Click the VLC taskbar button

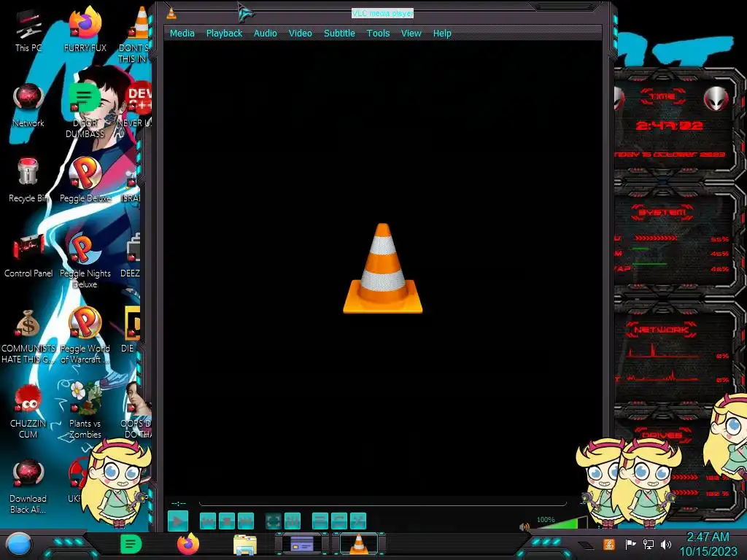359,544
